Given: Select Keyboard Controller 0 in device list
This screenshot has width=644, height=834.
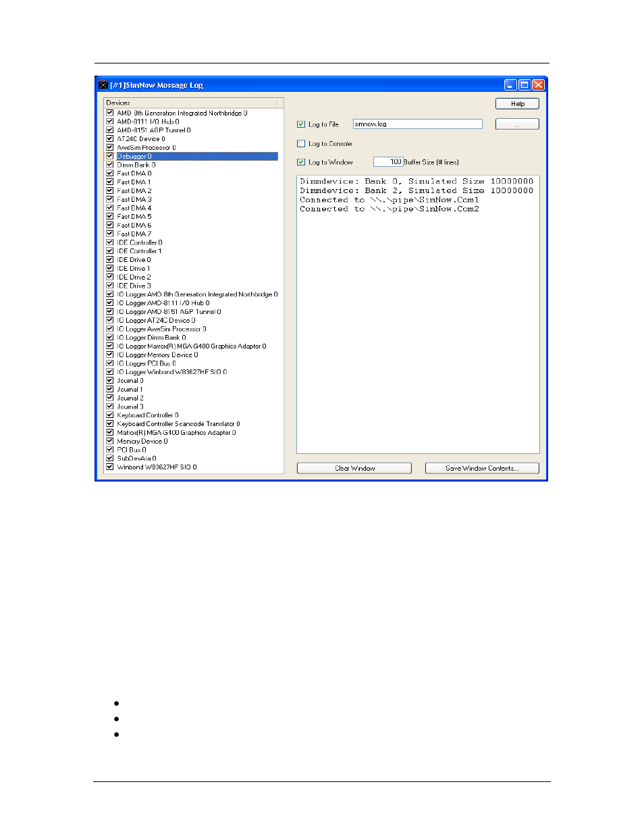Looking at the screenshot, I should (148, 415).
